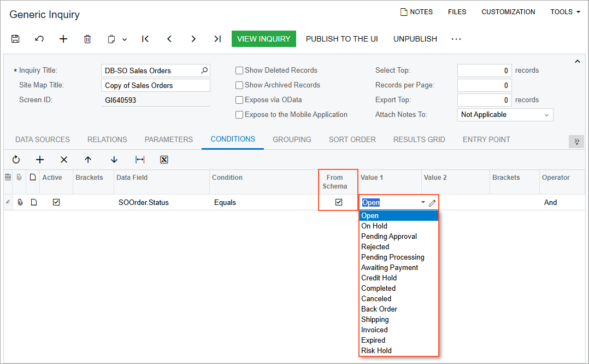The height and width of the screenshot is (364, 589).
Task: Go to the first record
Action: 145,39
